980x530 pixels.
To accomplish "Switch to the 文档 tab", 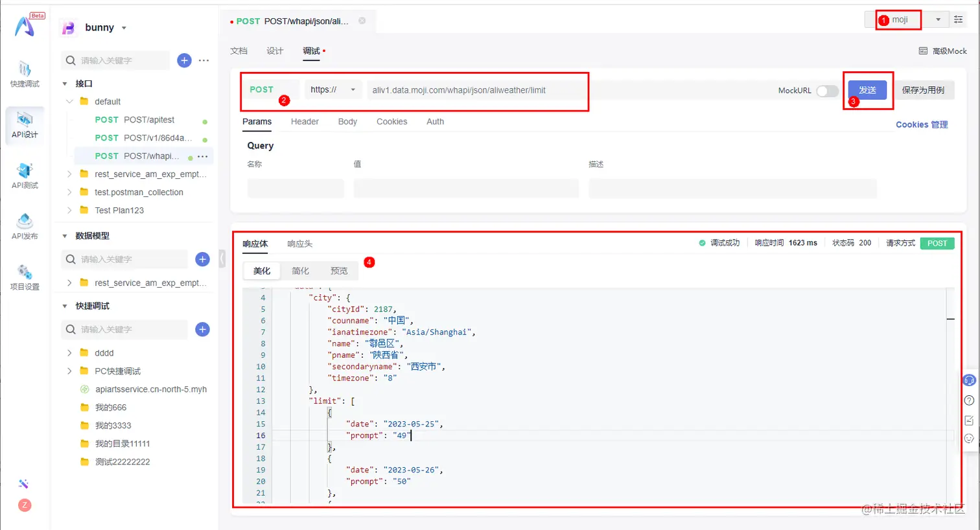I will pyautogui.click(x=239, y=51).
